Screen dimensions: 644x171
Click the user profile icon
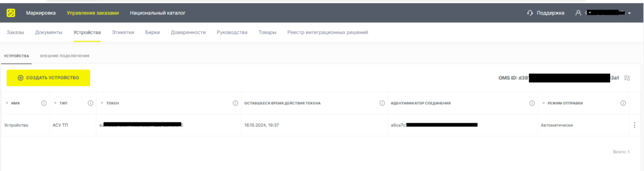[x=578, y=13]
